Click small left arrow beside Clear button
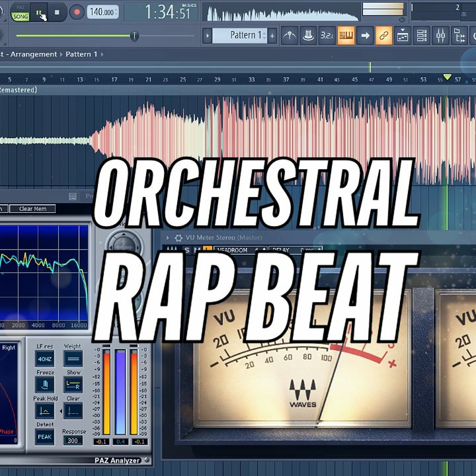 [61, 411]
